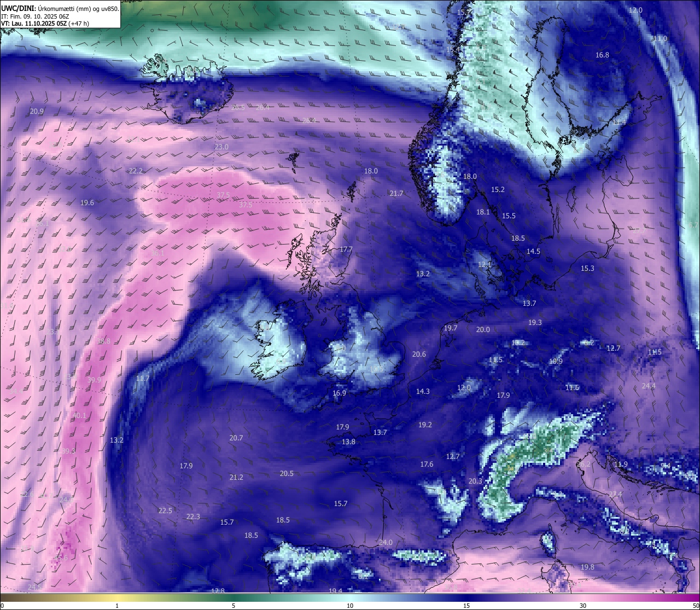Click the map value 39.9
This screenshot has height=610, width=700.
94,380
